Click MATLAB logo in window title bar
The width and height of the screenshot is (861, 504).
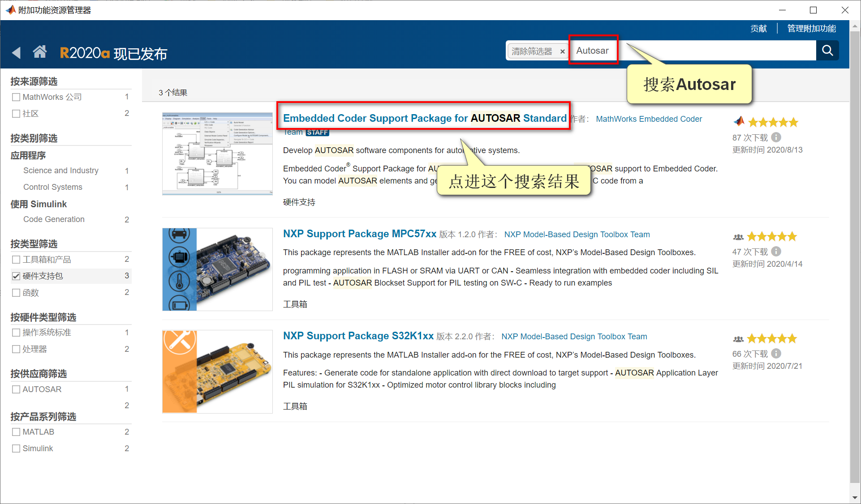10,10
